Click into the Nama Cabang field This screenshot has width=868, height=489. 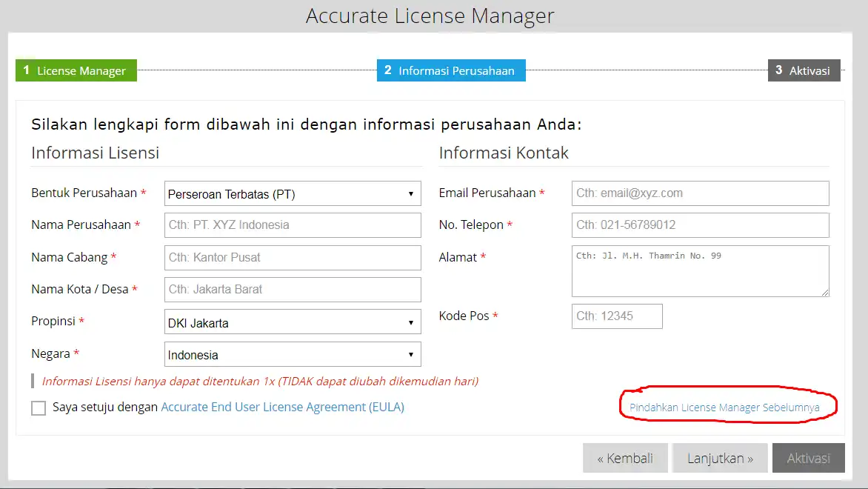[293, 258]
